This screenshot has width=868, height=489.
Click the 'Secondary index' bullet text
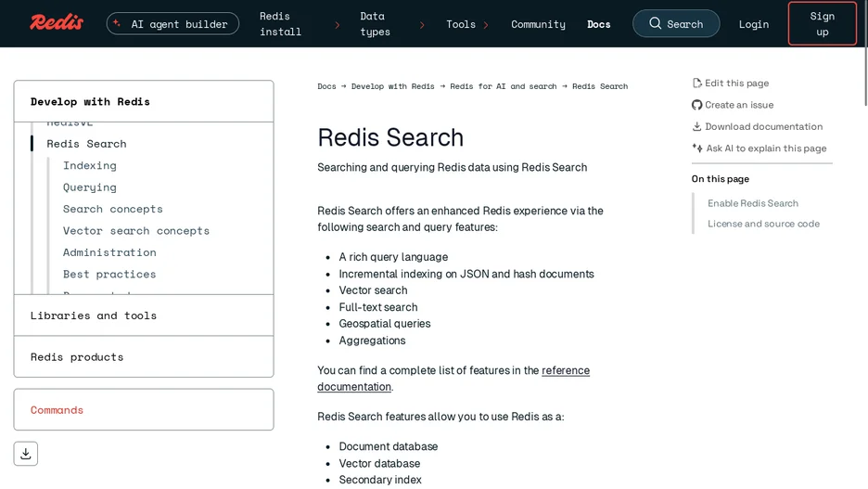380,480
